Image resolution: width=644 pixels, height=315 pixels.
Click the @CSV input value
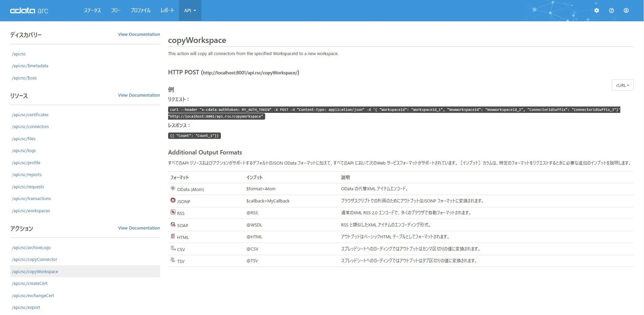coord(252,249)
